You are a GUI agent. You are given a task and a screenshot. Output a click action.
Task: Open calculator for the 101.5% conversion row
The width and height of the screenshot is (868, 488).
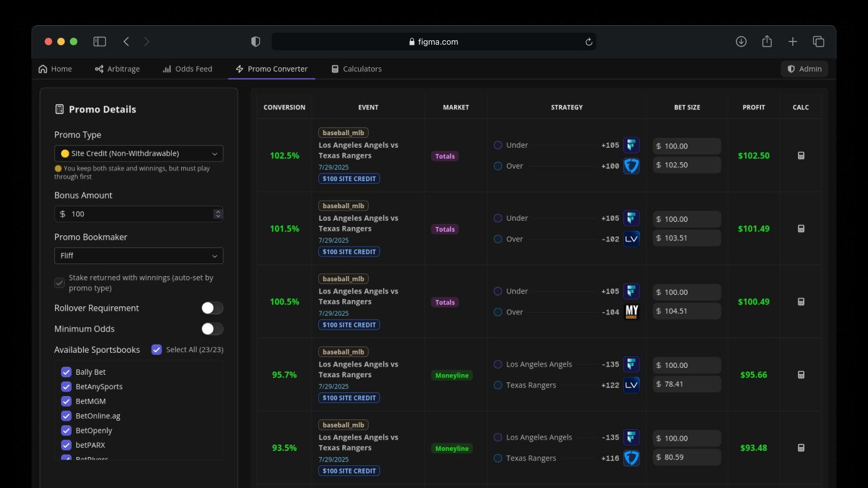[801, 228]
